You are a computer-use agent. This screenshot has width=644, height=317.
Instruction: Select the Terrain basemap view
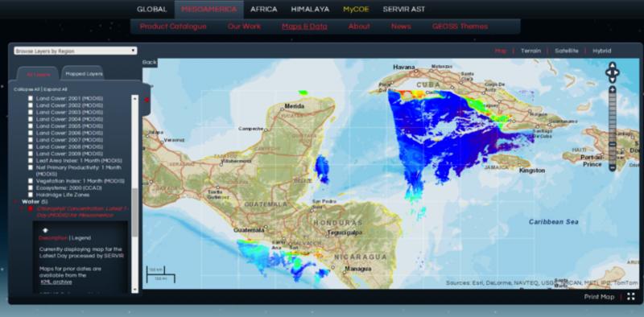coord(530,51)
